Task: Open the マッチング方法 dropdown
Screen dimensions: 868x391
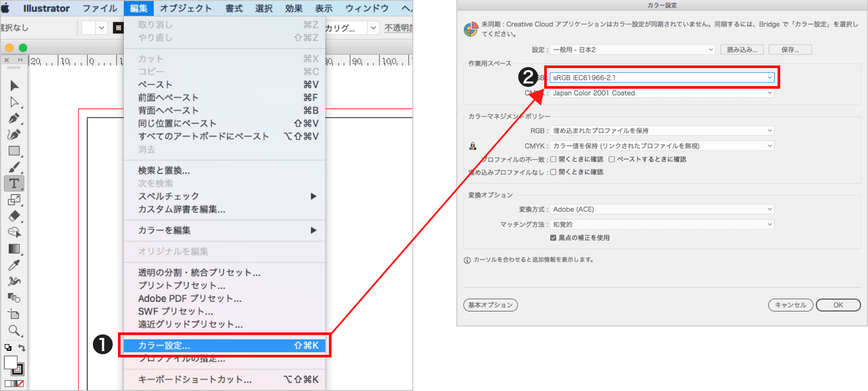Action: pos(662,224)
